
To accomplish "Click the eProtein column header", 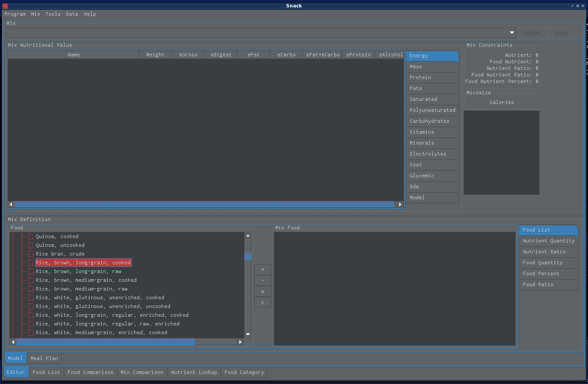I will point(358,55).
